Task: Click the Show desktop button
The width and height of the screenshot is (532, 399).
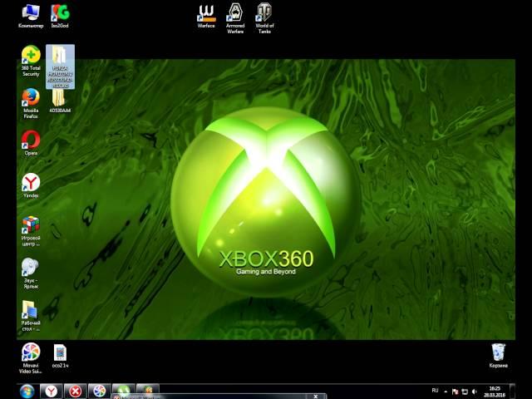Action: 512,392
